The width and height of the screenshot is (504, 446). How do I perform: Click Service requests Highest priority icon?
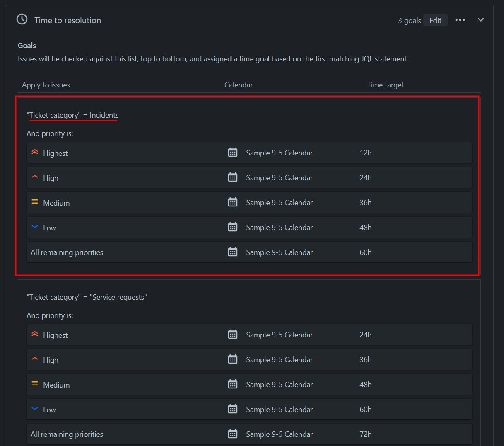35,334
